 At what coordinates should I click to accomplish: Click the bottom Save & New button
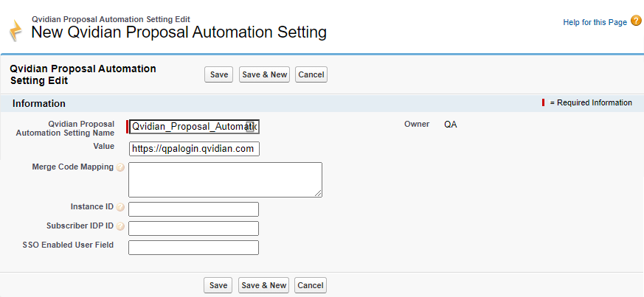[263, 285]
